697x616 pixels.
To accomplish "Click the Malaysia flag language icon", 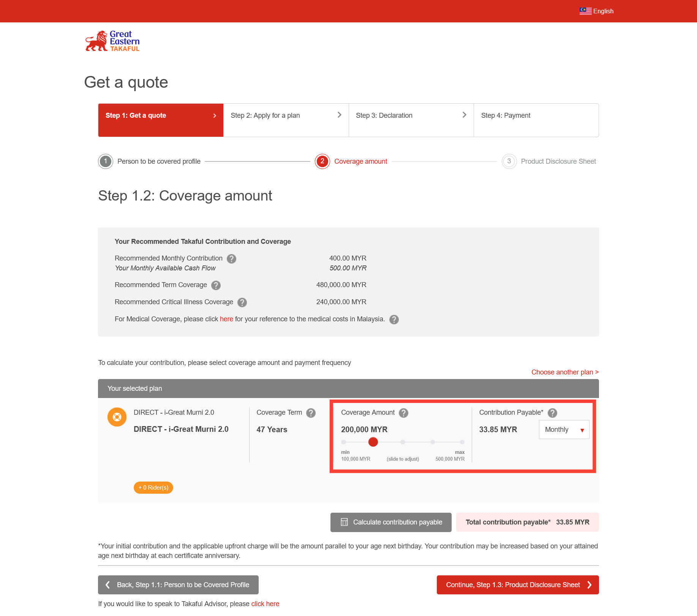I will click(585, 11).
